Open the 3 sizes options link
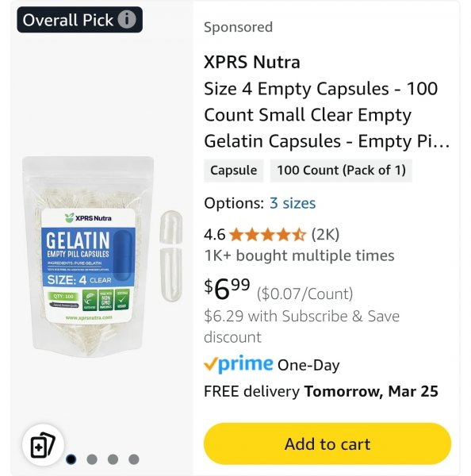Screen dimensions: 471x476 point(293,203)
